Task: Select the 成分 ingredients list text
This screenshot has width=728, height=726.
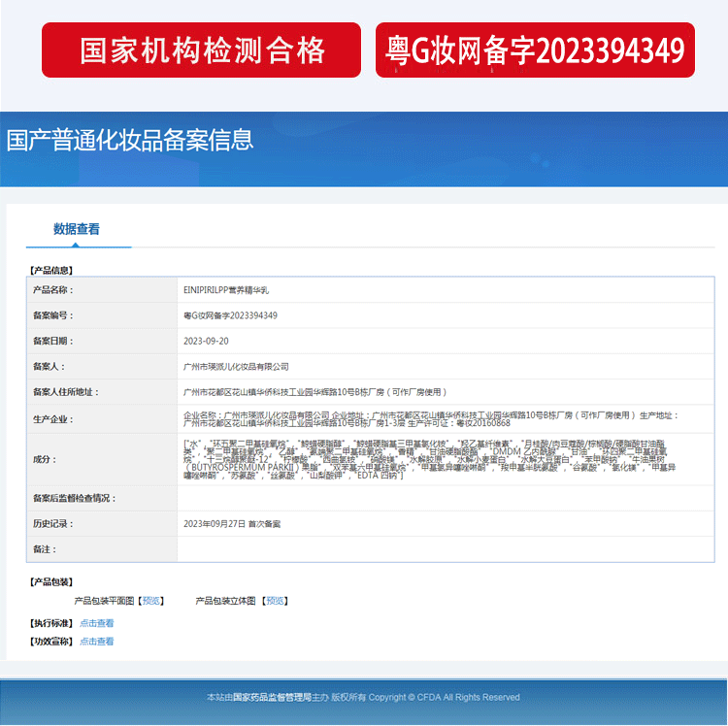Action: click(429, 459)
